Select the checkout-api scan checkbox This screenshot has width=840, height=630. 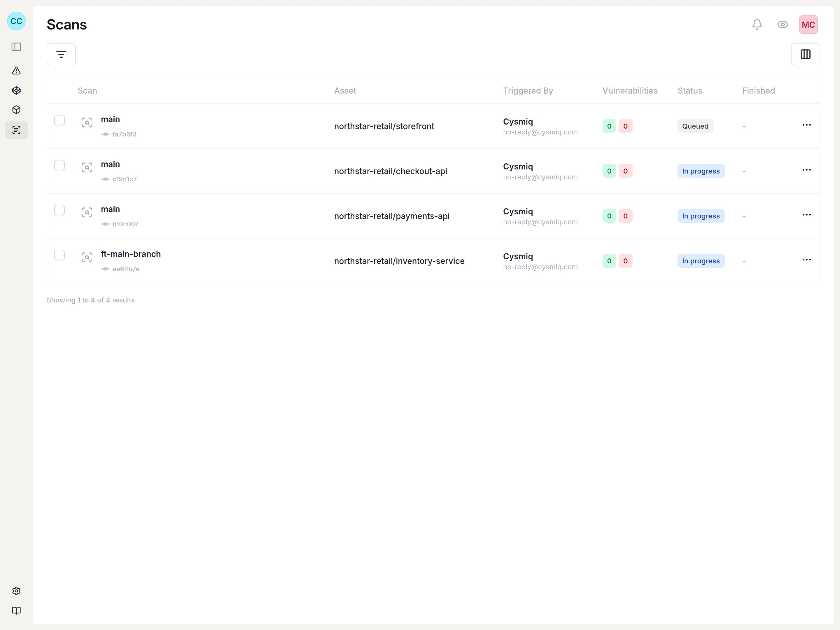point(60,165)
